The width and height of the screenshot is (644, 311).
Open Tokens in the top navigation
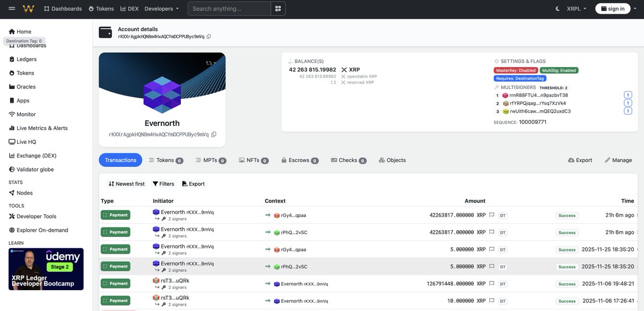[x=101, y=9]
